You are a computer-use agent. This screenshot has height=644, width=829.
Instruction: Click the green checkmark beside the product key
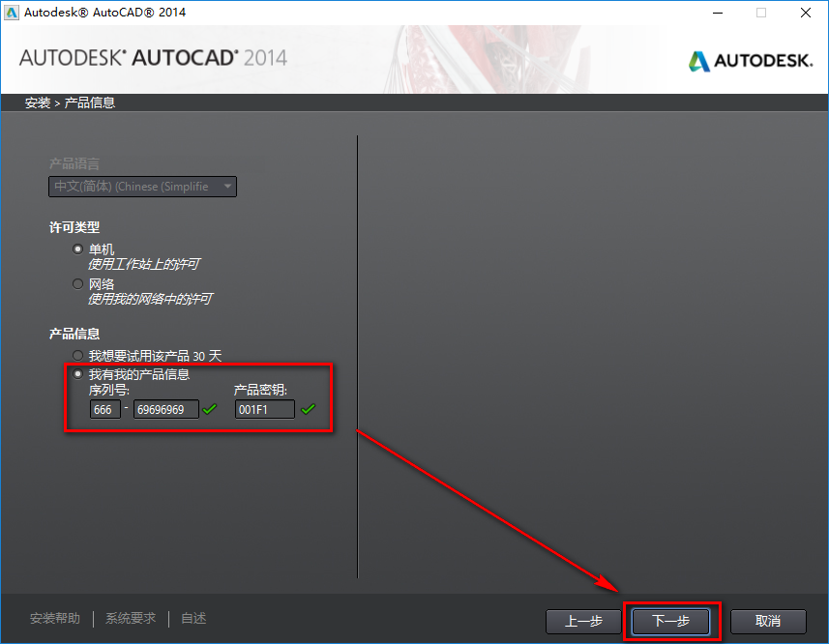[311, 409]
